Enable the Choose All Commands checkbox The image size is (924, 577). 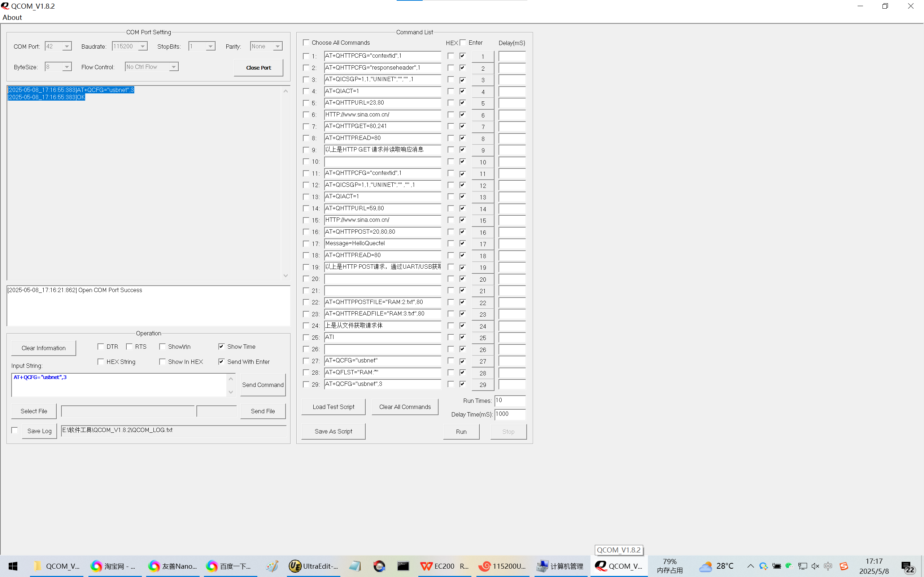306,42
